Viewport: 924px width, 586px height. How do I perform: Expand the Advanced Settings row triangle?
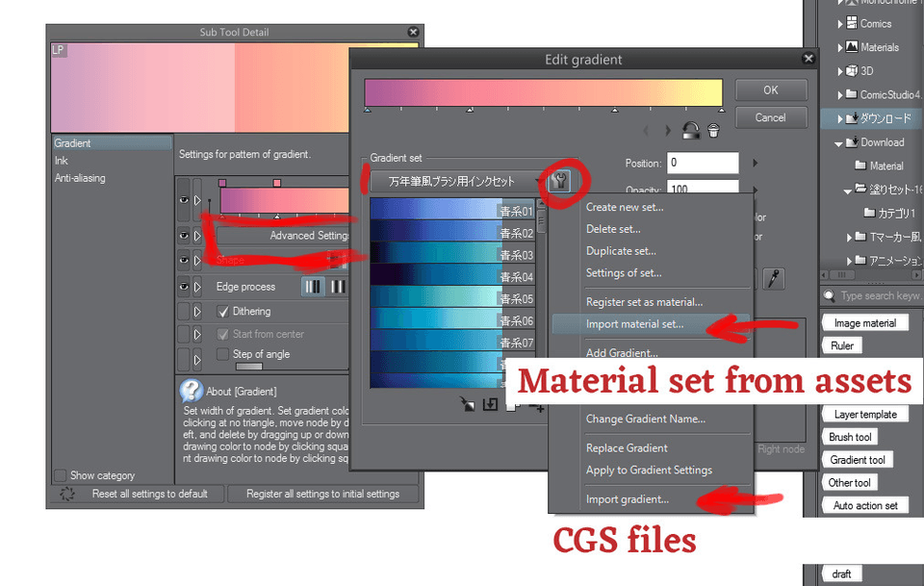click(197, 236)
